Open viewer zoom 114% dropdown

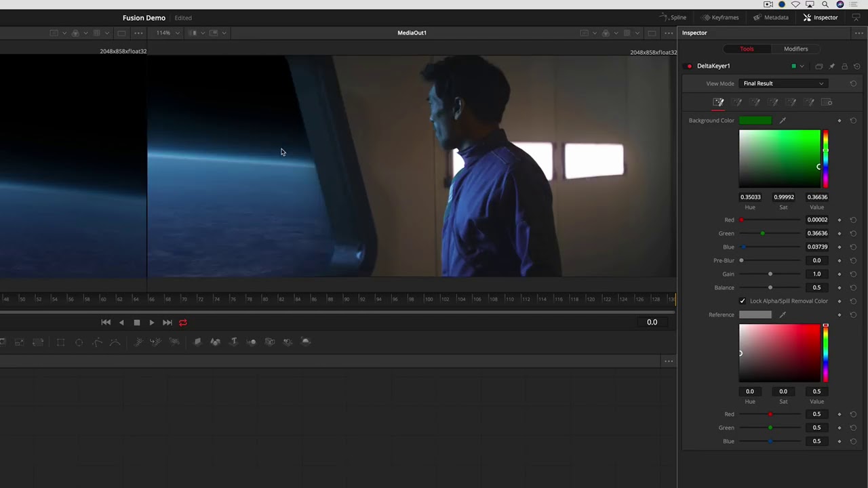pos(168,33)
